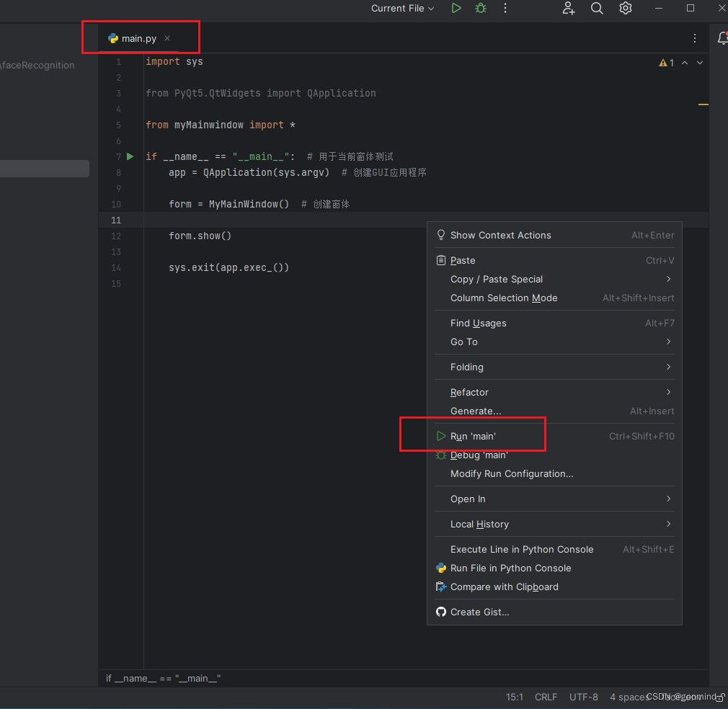
Task: Select Find Usages in context menu
Action: (x=554, y=324)
